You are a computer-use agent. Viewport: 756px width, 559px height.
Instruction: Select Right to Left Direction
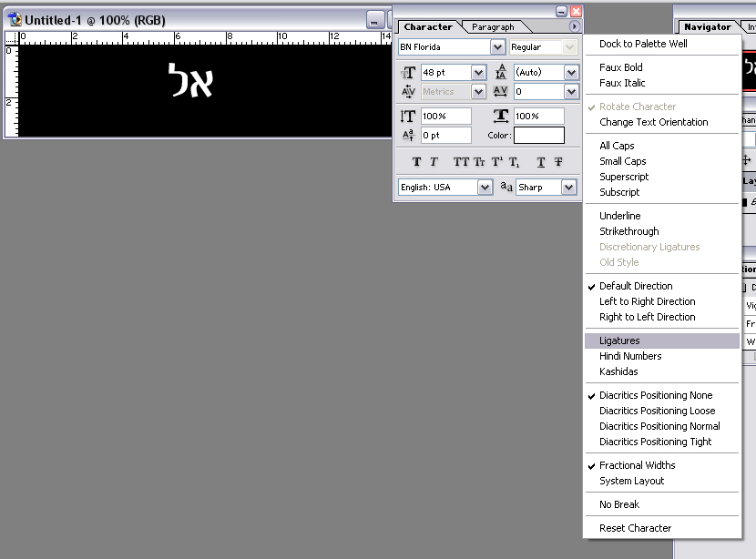pyautogui.click(x=647, y=317)
